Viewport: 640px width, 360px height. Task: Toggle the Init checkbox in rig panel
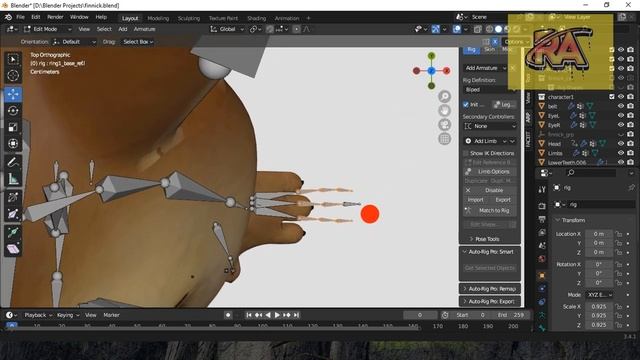[x=466, y=104]
